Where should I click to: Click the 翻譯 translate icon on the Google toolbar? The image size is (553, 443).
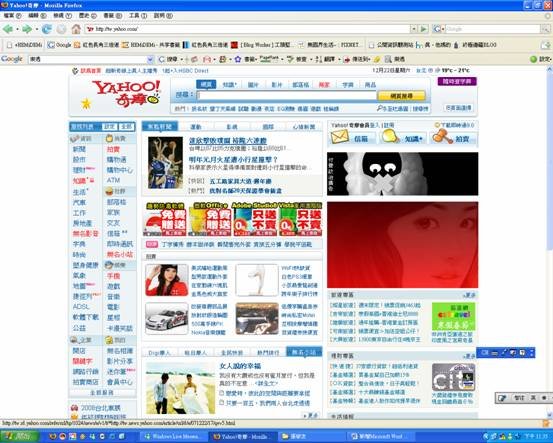coord(318,59)
